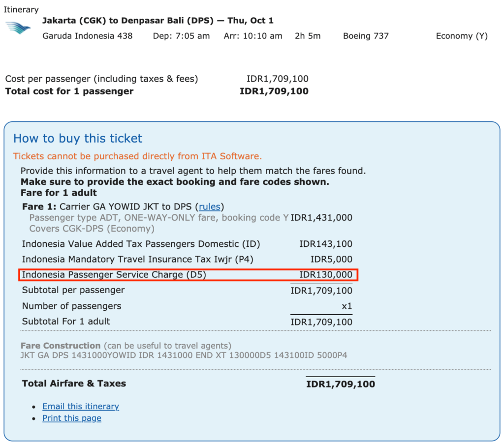Select aircraft type 'Boeing 737'
The height and width of the screenshot is (445, 504).
366,35
